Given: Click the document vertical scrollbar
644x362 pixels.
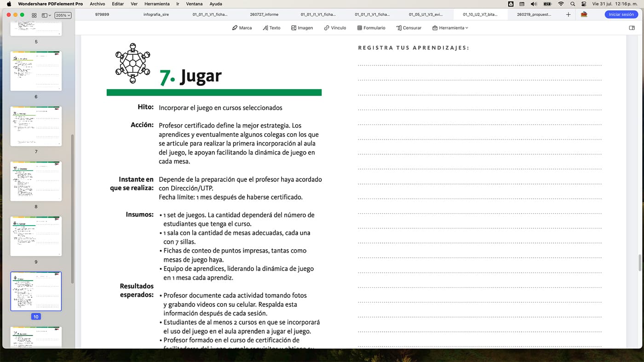Looking at the screenshot, I should pyautogui.click(x=640, y=263).
